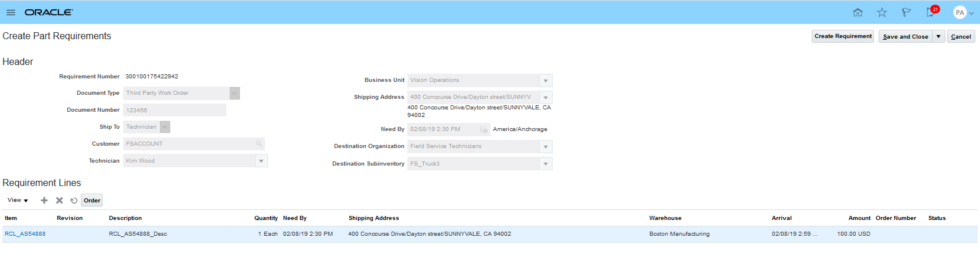Expand Technician dropdown arrow
The height and width of the screenshot is (258, 980).
(261, 161)
